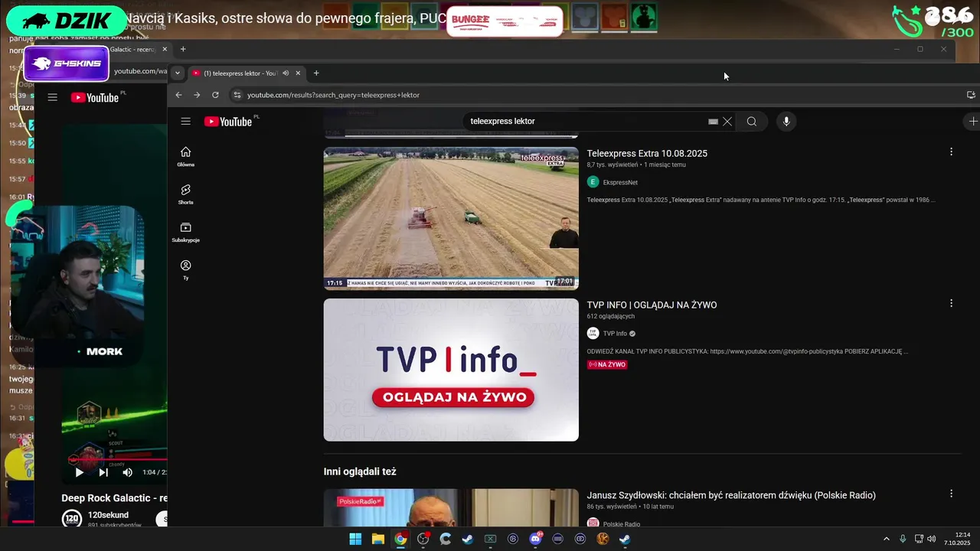The height and width of the screenshot is (551, 980).
Task: Open the Ty profile section
Action: (185, 270)
